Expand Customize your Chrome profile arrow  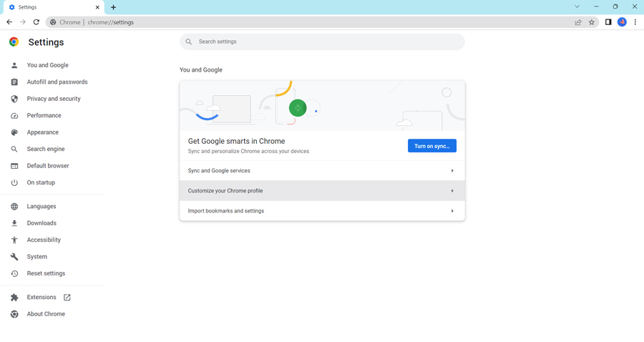tap(452, 191)
